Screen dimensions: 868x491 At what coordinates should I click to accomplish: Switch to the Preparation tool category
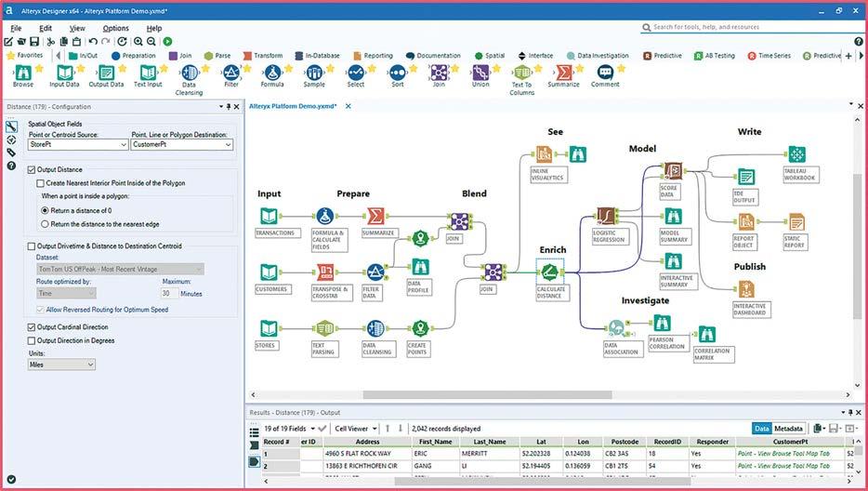coord(134,56)
